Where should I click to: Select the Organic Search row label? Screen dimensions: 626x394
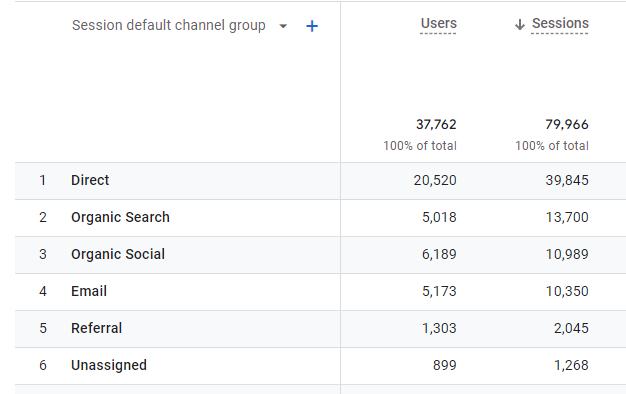coord(120,218)
